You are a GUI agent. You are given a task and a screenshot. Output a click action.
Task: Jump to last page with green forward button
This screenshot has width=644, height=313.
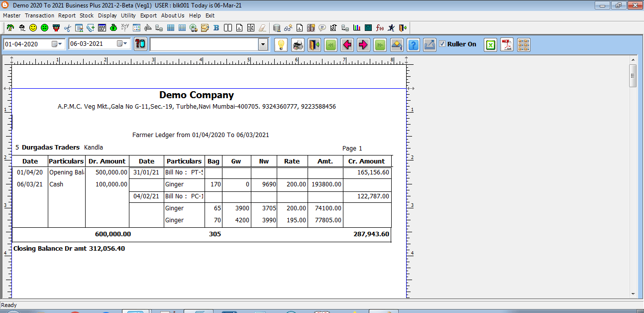point(380,45)
